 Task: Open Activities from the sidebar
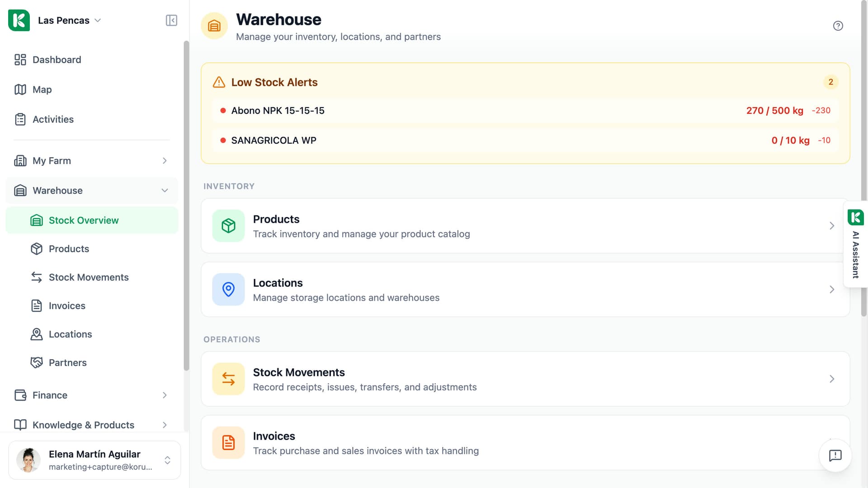pyautogui.click(x=92, y=119)
